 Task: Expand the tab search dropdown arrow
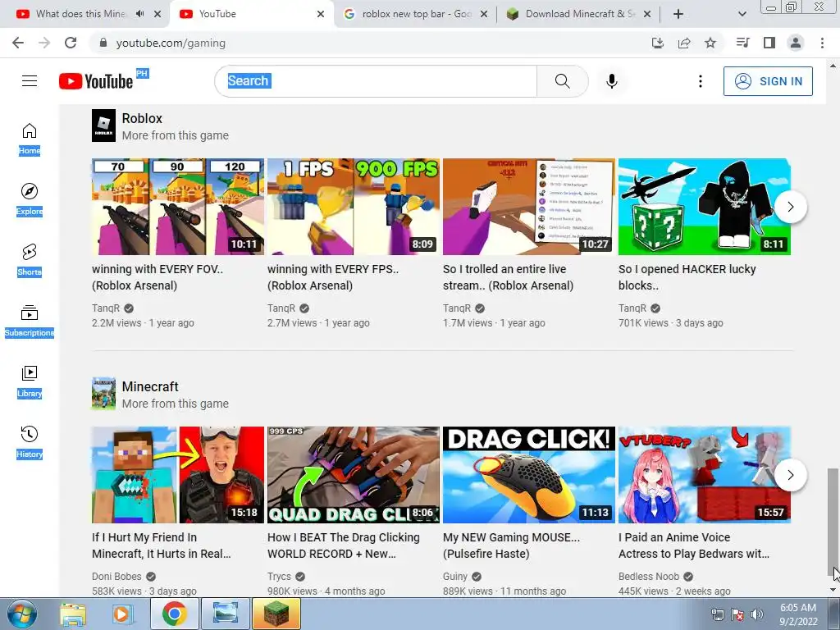click(742, 14)
